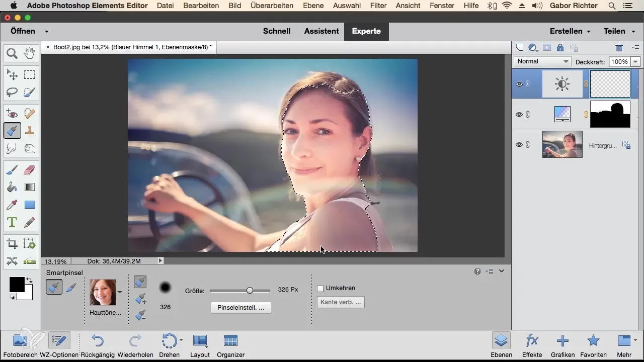Pick the Lasso selection tool
The image size is (644, 362).
tap(12, 92)
